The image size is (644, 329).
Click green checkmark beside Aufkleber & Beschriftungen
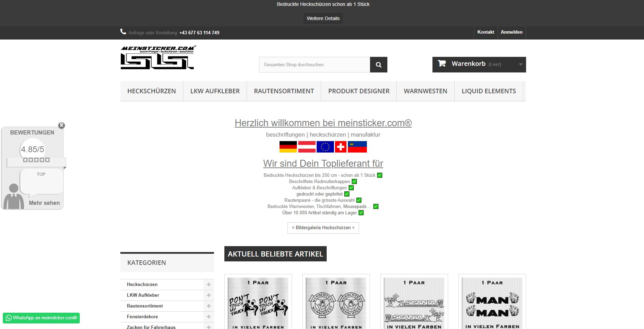351,188
